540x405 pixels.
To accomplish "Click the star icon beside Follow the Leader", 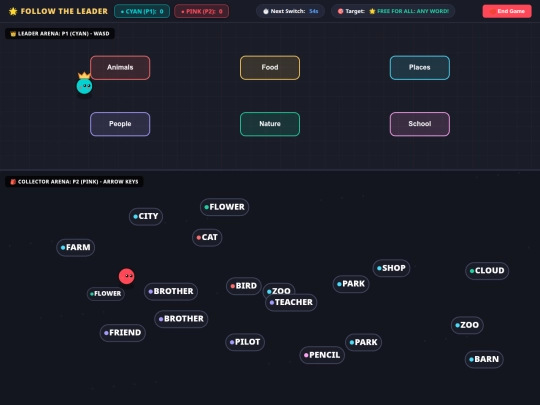I will click(x=13, y=11).
